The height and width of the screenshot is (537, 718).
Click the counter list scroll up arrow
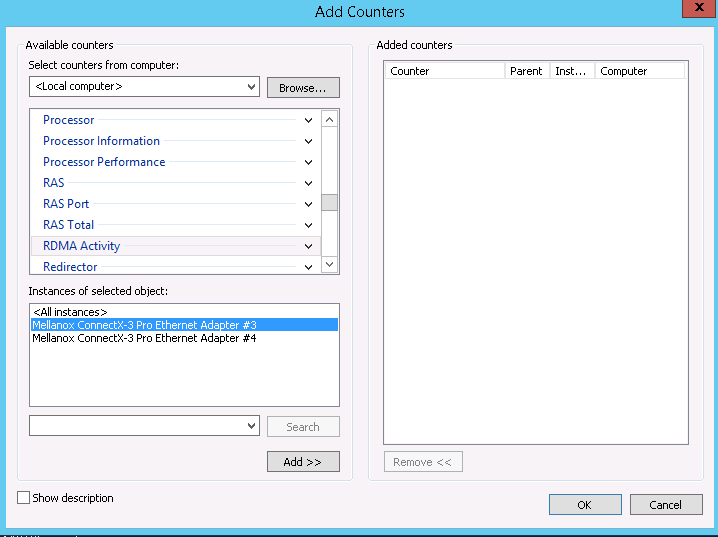(329, 120)
